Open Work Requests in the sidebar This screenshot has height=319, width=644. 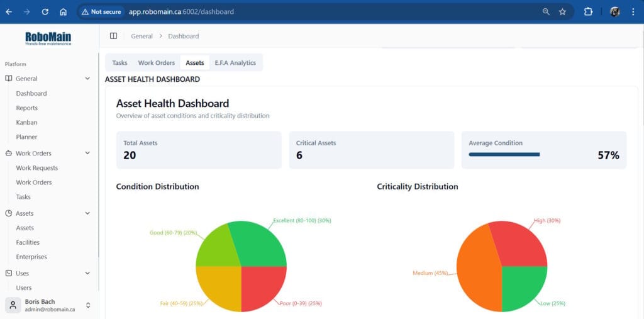tap(36, 168)
